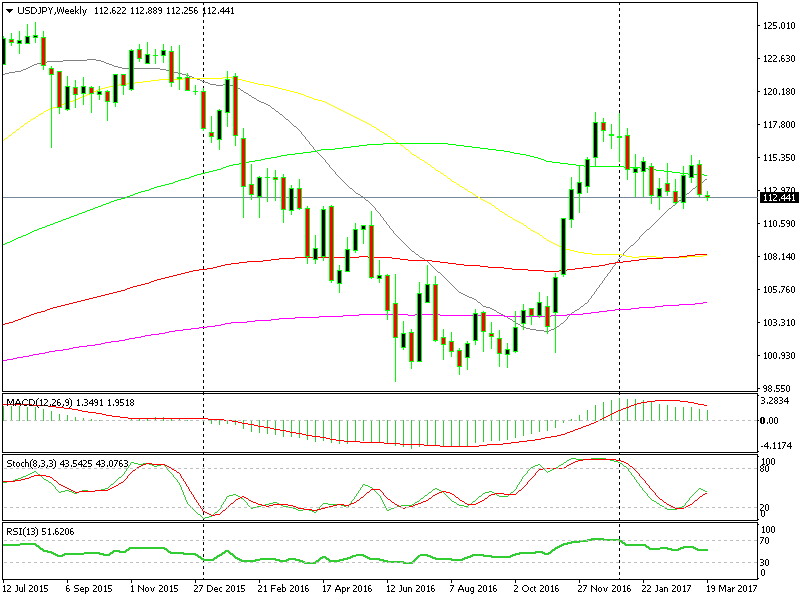The height and width of the screenshot is (600, 800).
Task: Select the 103.310 price axis label
Action: [x=779, y=322]
